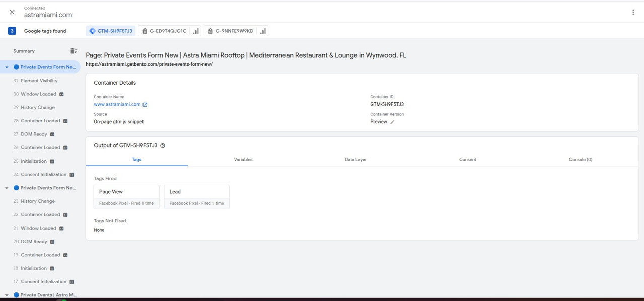This screenshot has height=301, width=644.
Task: Select event 26 Container Loaded
Action: click(40, 147)
